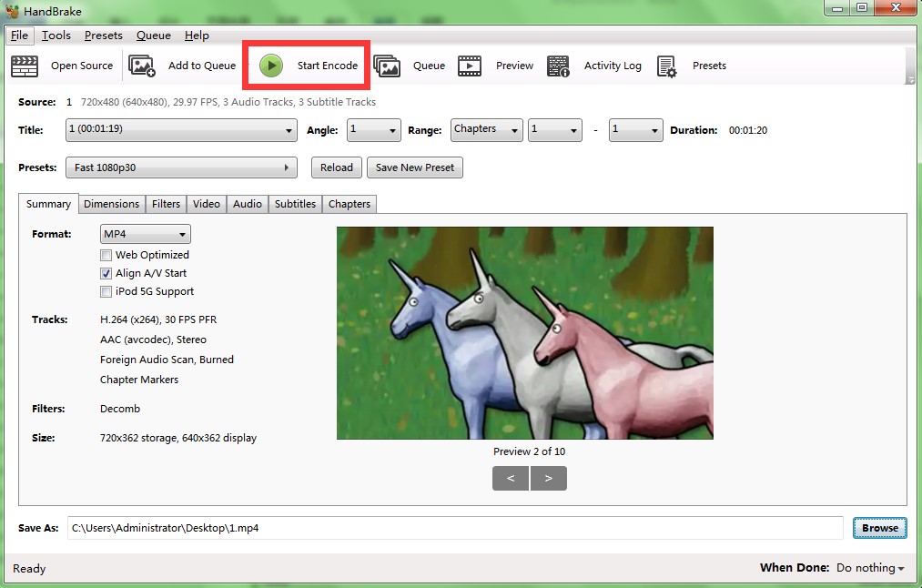This screenshot has height=588, width=922.
Task: Switch to the Audio tab
Action: pos(247,204)
